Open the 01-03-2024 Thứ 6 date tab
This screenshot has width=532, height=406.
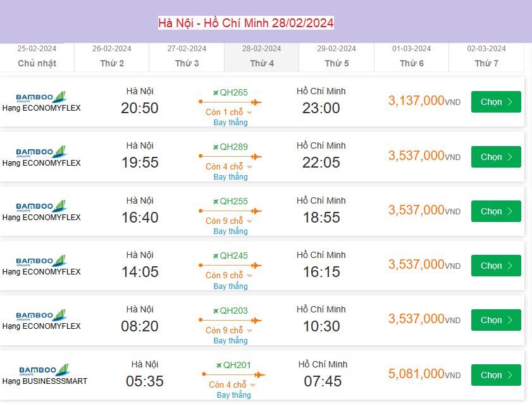point(411,56)
